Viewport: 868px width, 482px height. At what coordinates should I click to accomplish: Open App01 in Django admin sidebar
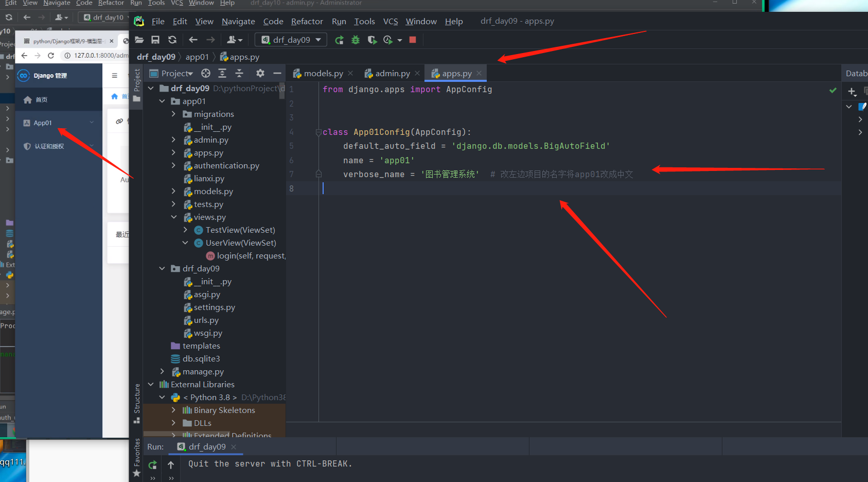59,123
